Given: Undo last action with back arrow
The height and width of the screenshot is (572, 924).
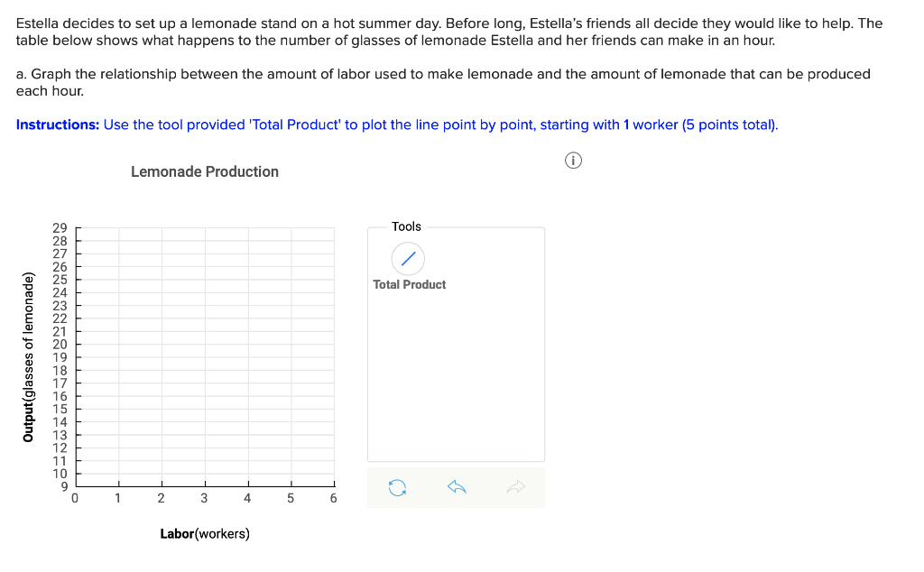Looking at the screenshot, I should click(x=457, y=487).
